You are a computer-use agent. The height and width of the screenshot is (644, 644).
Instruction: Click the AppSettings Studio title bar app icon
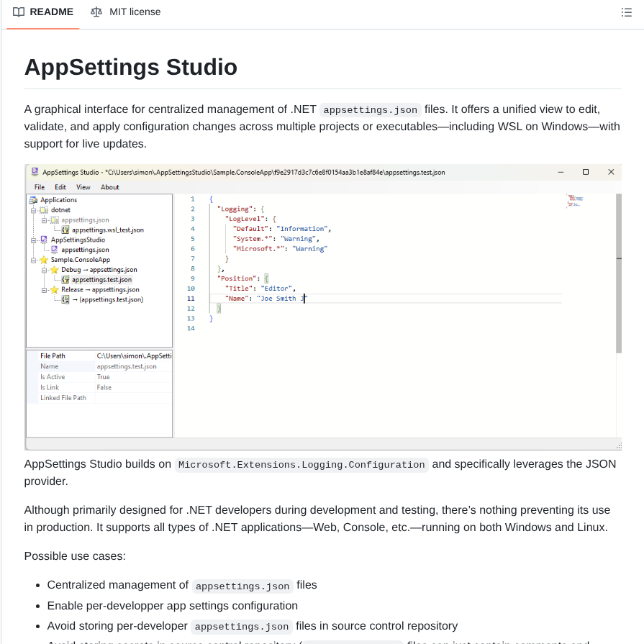(35, 172)
